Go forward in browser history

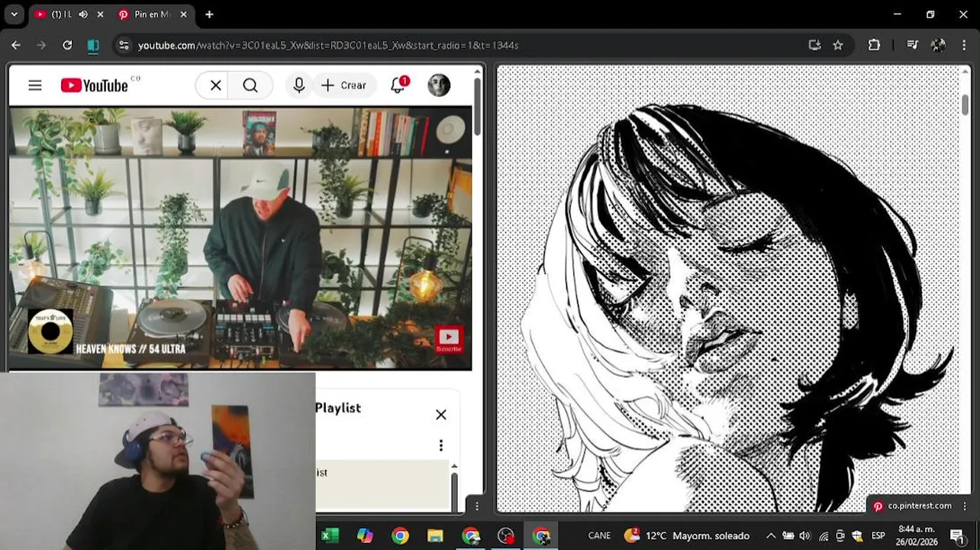click(41, 45)
